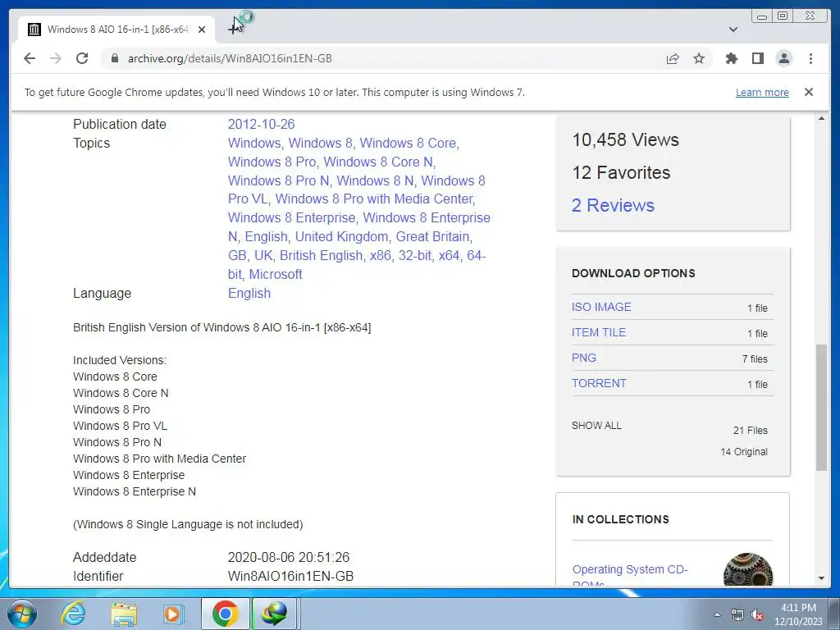The image size is (840, 630).
Task: Click the scrollbar up arrow
Action: click(x=821, y=118)
